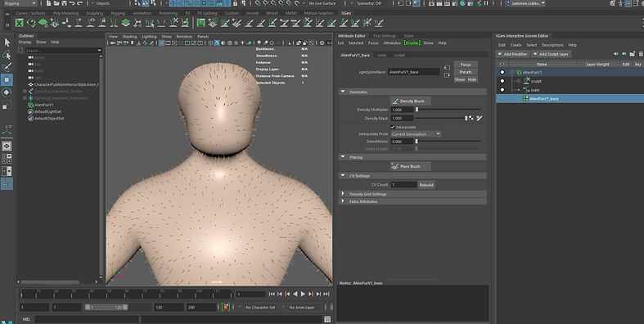
Task: Activate the Lasso Select tool
Action: (7, 55)
